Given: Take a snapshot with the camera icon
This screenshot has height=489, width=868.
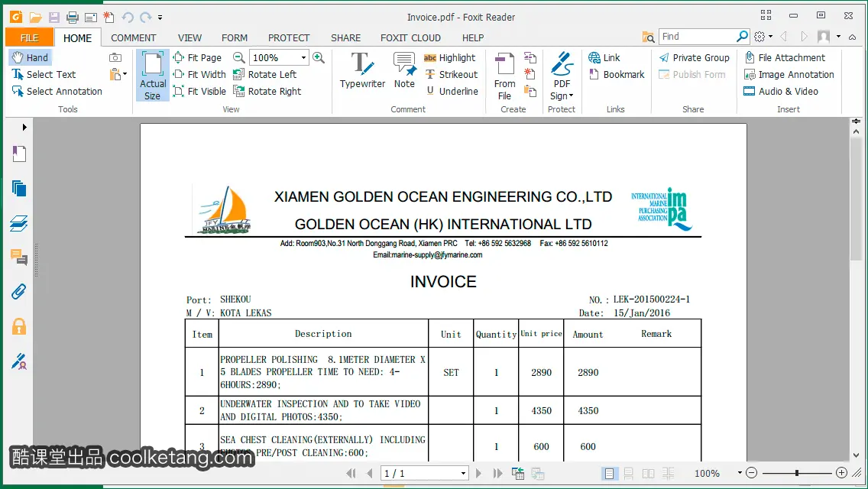Looking at the screenshot, I should 115,57.
